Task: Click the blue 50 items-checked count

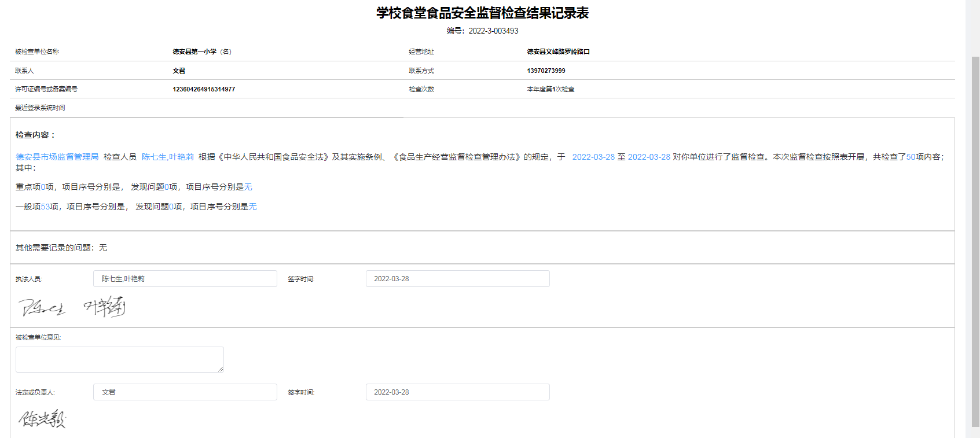Action: [911, 157]
